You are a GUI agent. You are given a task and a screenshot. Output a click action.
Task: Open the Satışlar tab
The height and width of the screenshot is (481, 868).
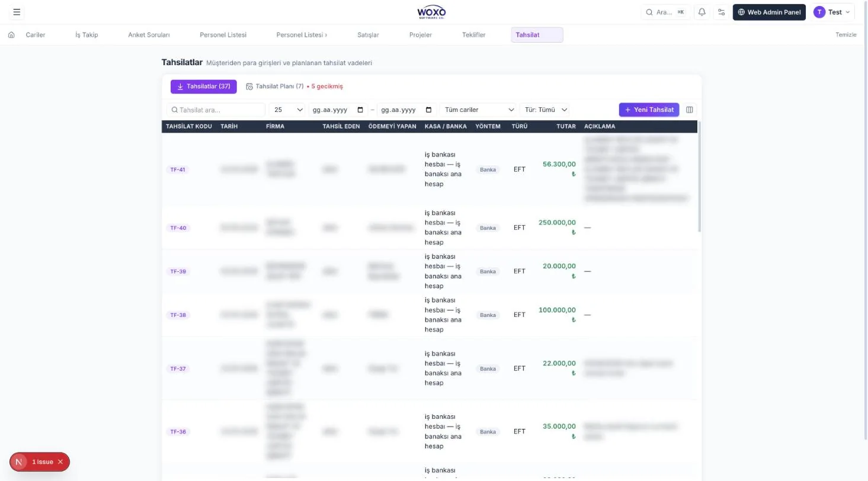(x=368, y=35)
